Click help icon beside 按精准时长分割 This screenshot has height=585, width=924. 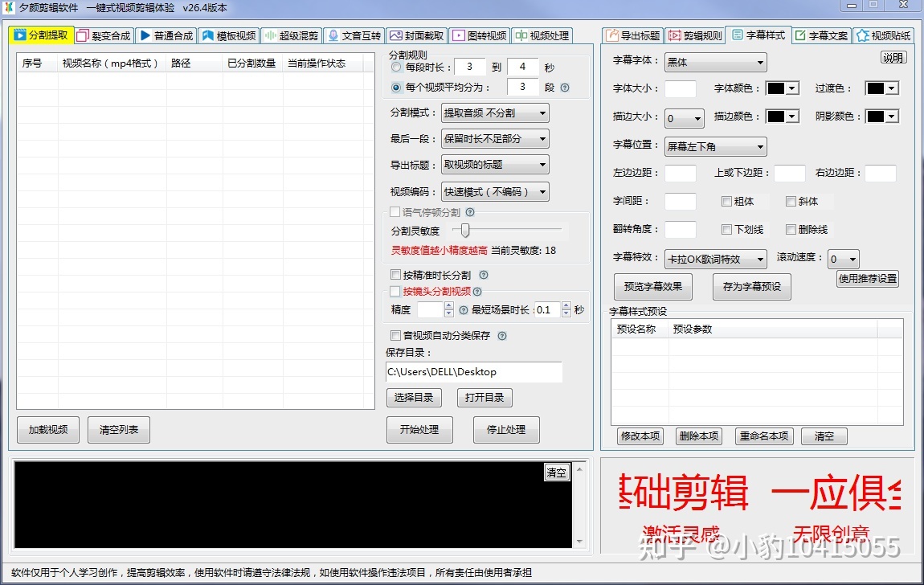pos(484,276)
